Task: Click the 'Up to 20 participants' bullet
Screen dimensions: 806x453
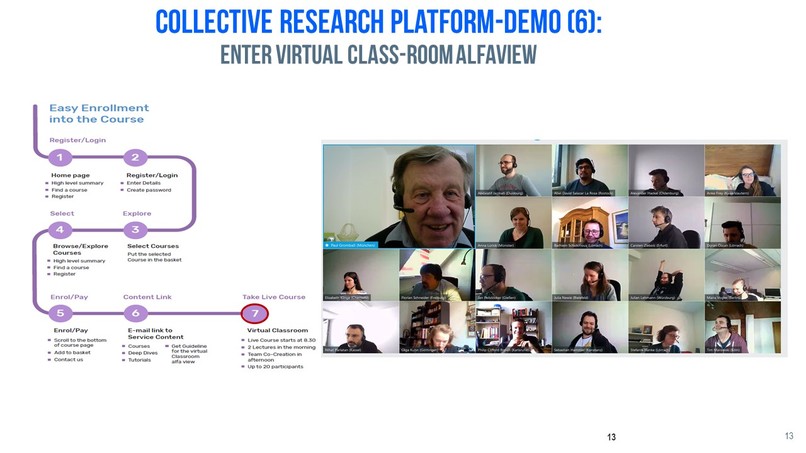Action: click(276, 367)
